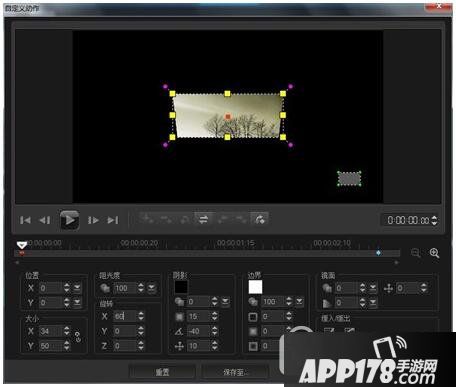Click the Size X field showing 34

tap(51, 331)
